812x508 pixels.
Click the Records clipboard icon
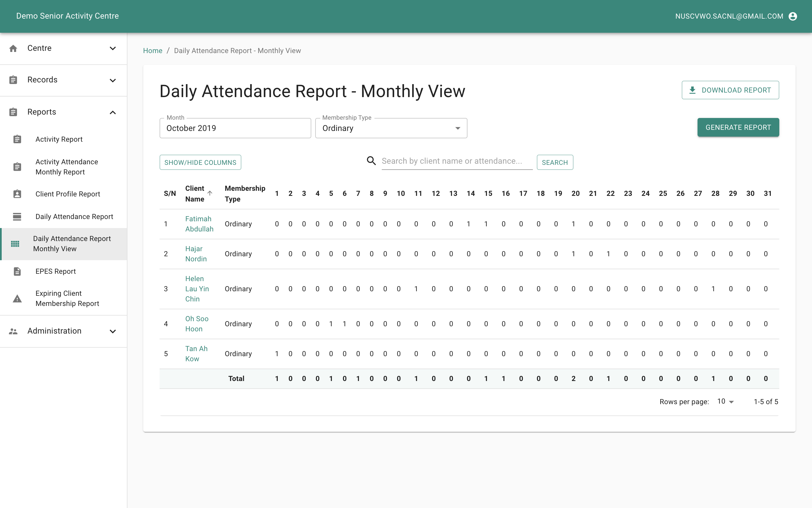(13, 80)
